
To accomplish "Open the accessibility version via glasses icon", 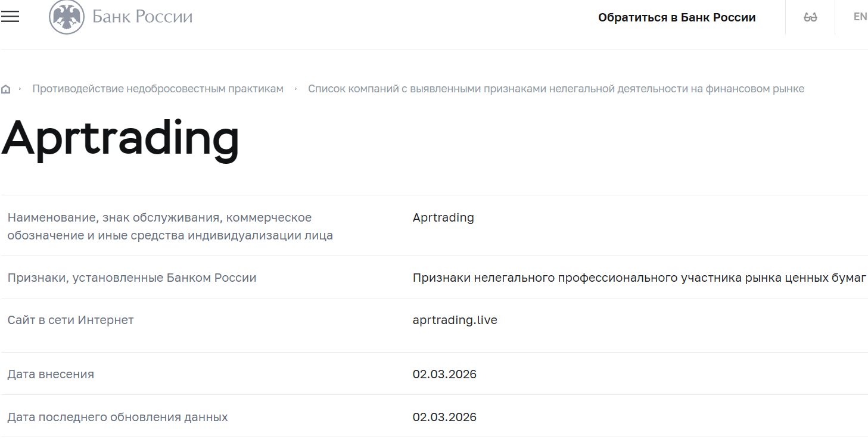I will pos(809,17).
